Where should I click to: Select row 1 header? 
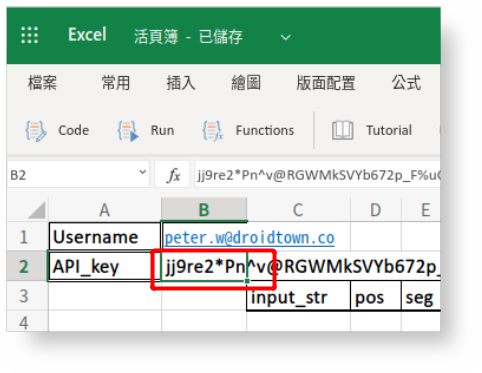point(27,237)
